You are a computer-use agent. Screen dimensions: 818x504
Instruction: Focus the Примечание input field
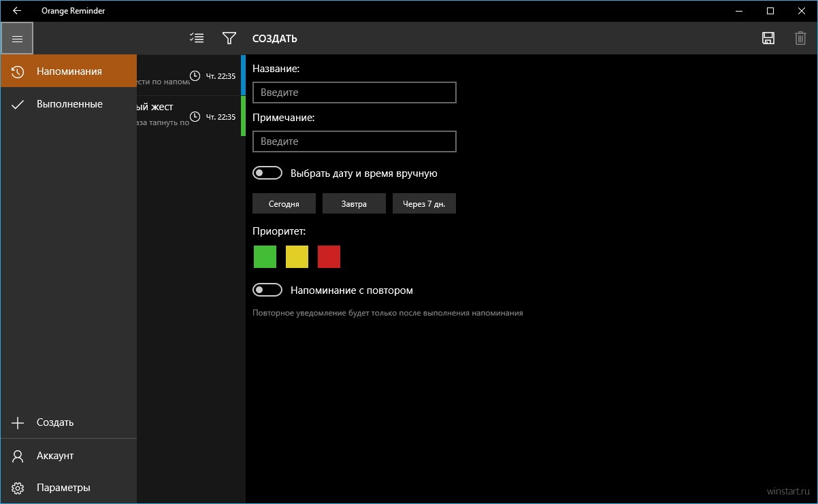tap(354, 141)
